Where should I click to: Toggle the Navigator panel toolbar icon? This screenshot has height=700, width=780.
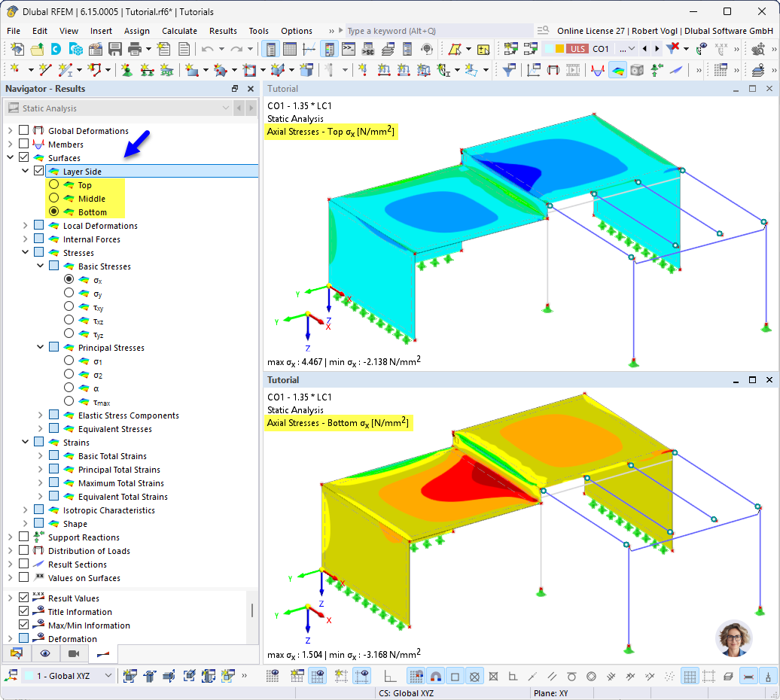pyautogui.click(x=270, y=49)
